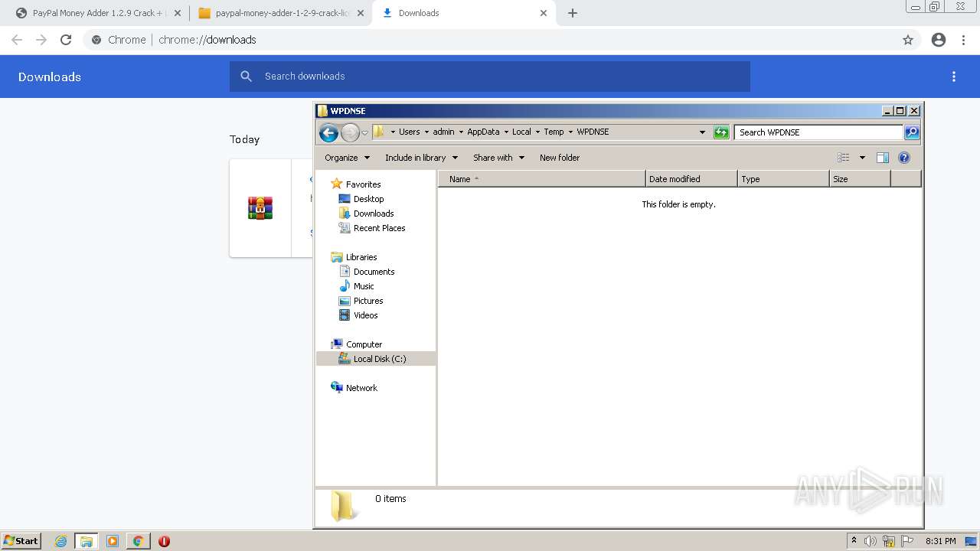Viewport: 980px width, 551px height.
Task: Toggle the preview pane button
Action: coord(883,158)
